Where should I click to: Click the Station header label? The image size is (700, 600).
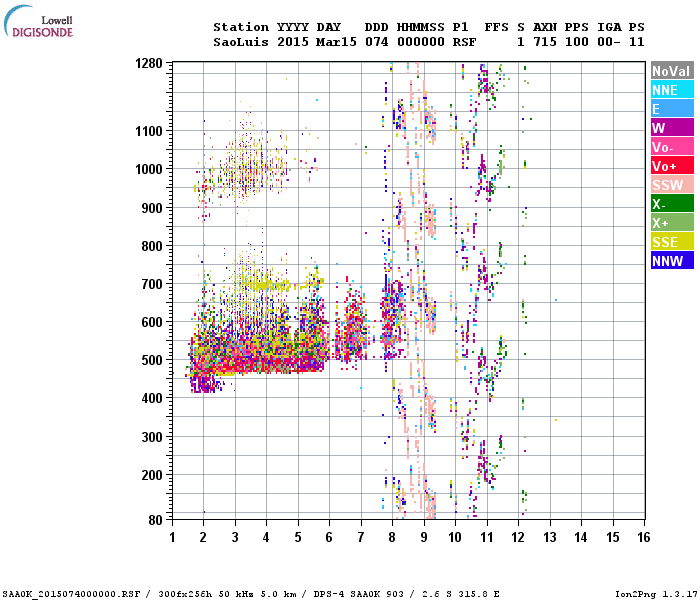tap(241, 27)
